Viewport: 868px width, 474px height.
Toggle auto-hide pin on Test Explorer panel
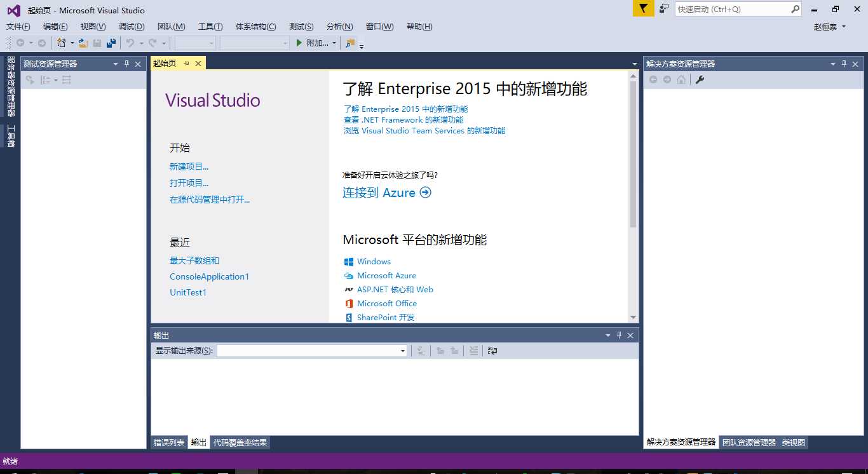pos(126,64)
